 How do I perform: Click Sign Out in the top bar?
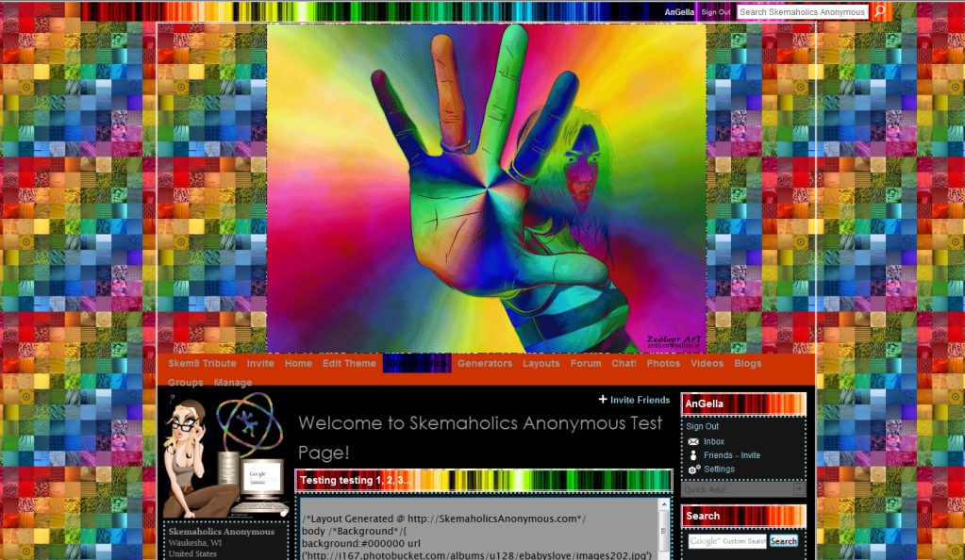click(x=716, y=11)
